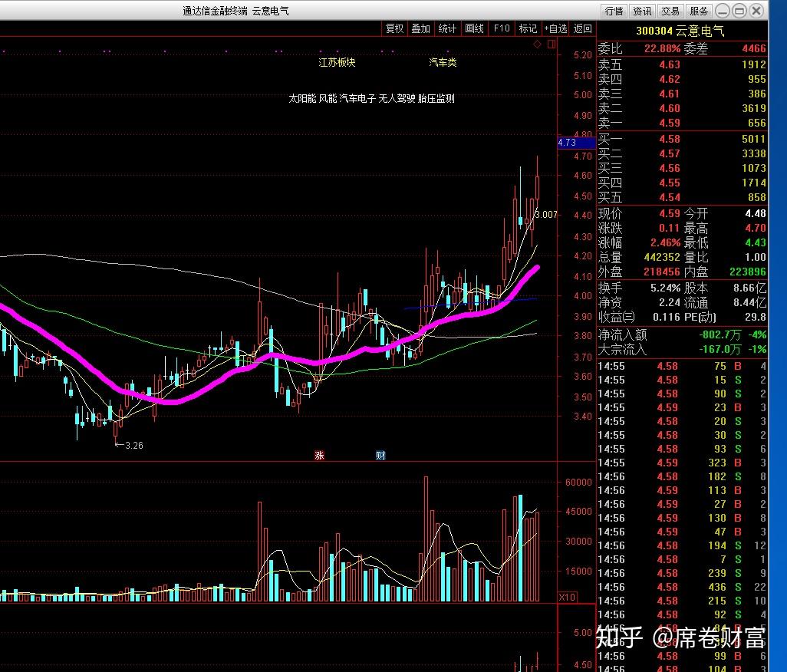The image size is (787, 672).
Task: Maximize the 通达信 window
Action: [x=739, y=11]
